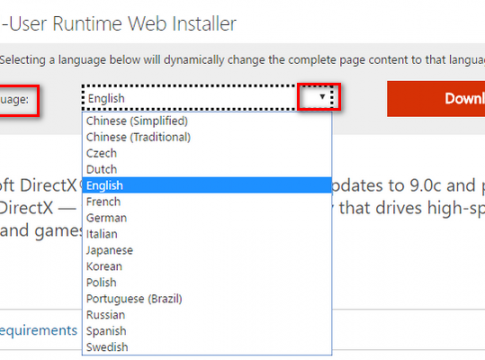
Task: Select Czech in the language list
Action: point(207,153)
